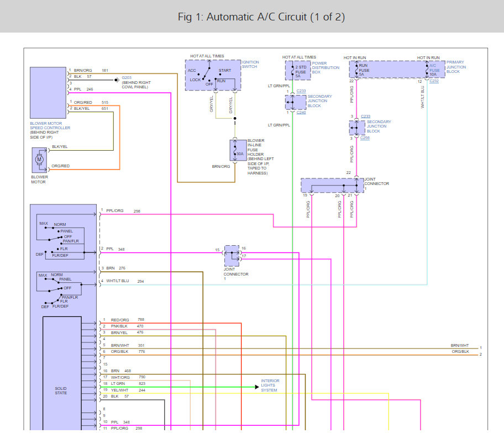Click the PPL 348 label at pin 10

[120, 422]
